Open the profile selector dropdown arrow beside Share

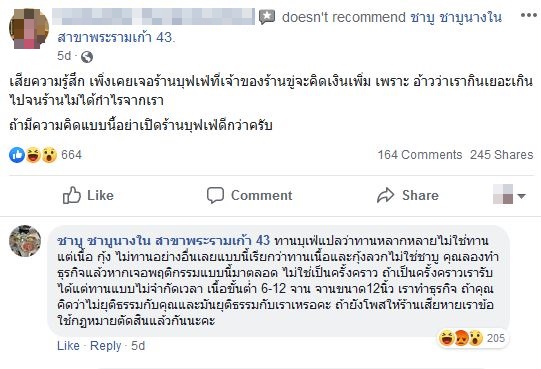521,196
